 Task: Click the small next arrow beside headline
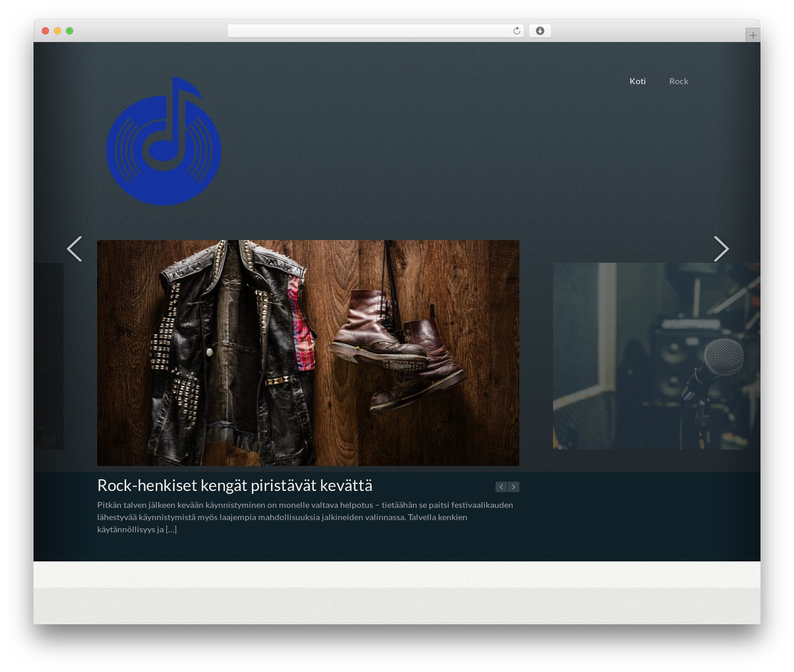click(x=514, y=487)
